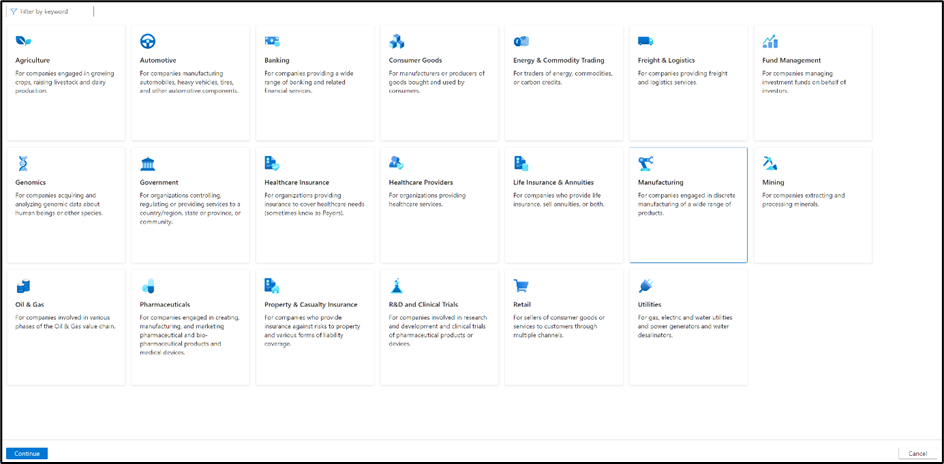944x464 pixels.
Task: Click the Freight & Logistics services description
Action: 682,78
